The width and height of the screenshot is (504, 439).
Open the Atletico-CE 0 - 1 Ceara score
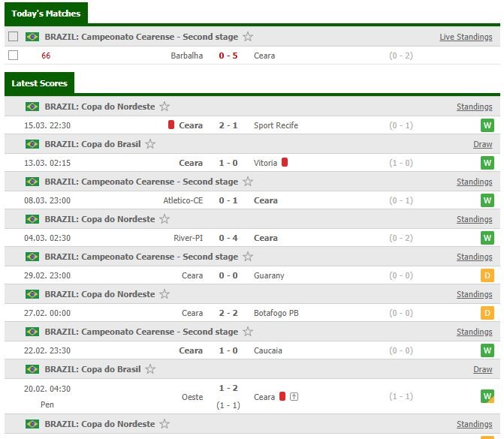pos(228,200)
